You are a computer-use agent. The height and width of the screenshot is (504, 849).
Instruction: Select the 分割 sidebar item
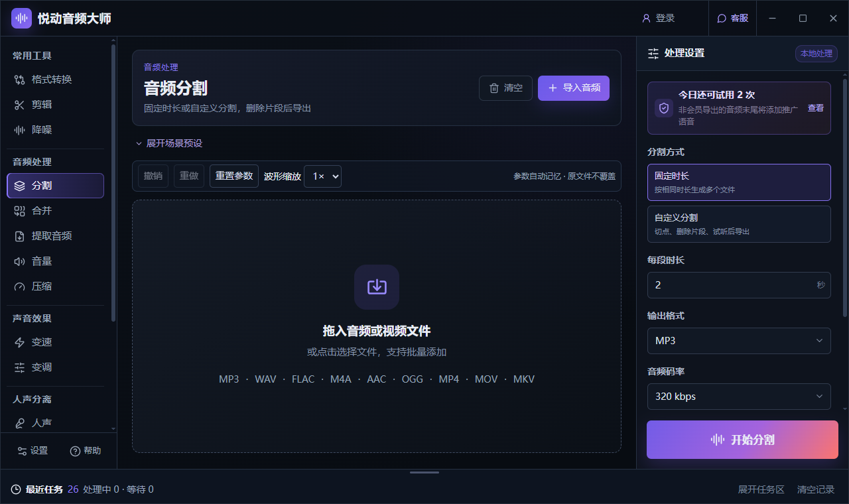(x=55, y=186)
